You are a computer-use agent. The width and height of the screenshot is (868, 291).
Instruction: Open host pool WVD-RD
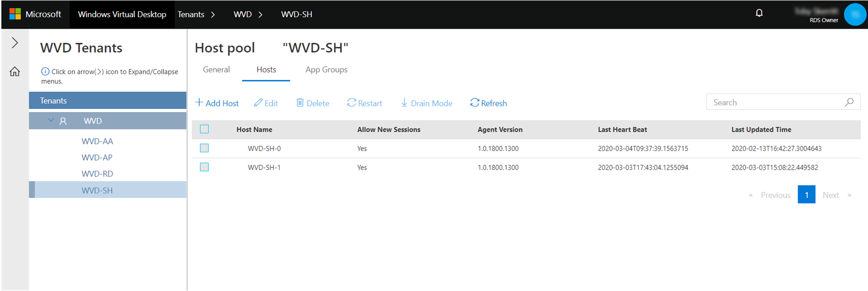pyautogui.click(x=97, y=174)
